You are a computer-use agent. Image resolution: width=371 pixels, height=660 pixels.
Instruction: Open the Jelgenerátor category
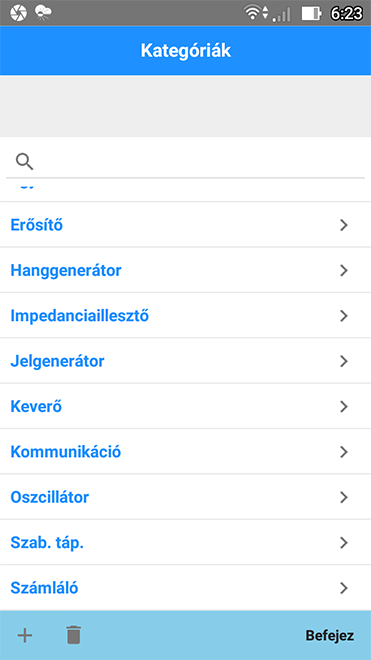(x=185, y=361)
